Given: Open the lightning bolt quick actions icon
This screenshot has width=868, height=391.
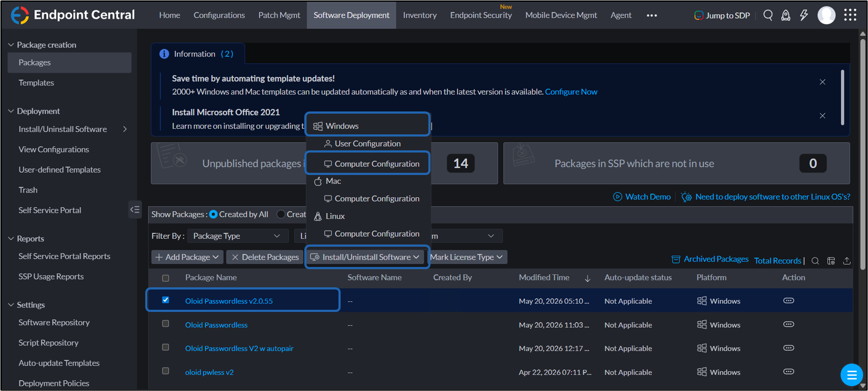Looking at the screenshot, I should 804,15.
